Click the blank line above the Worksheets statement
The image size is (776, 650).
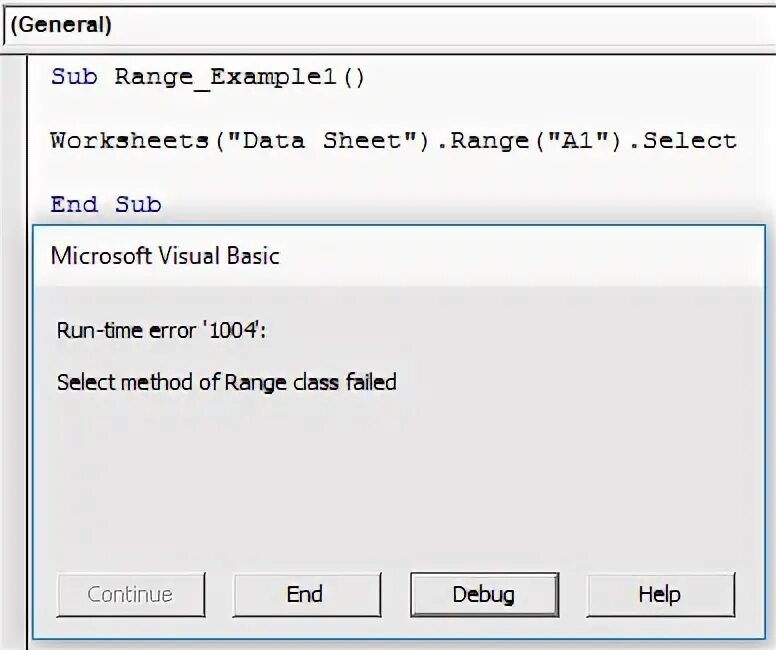(300, 108)
